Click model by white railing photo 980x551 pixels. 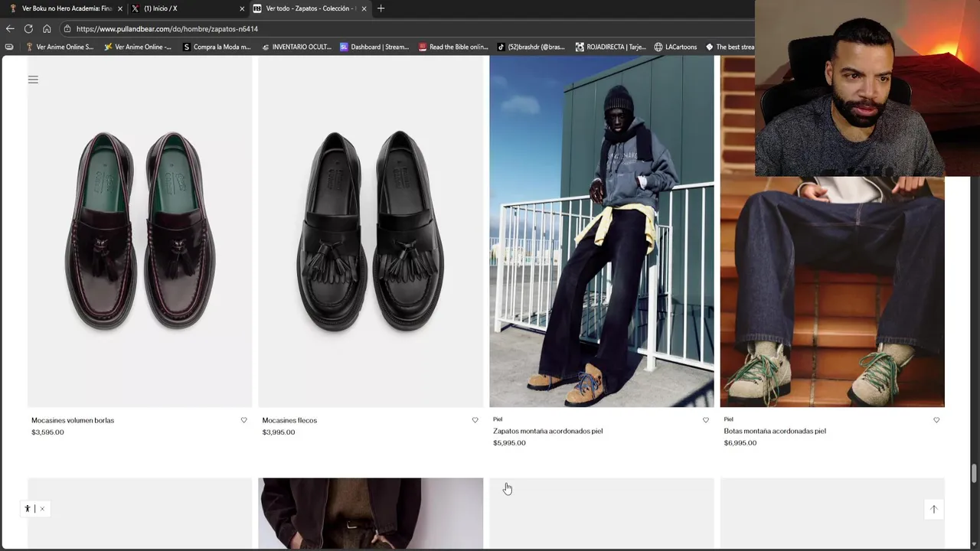click(x=601, y=231)
